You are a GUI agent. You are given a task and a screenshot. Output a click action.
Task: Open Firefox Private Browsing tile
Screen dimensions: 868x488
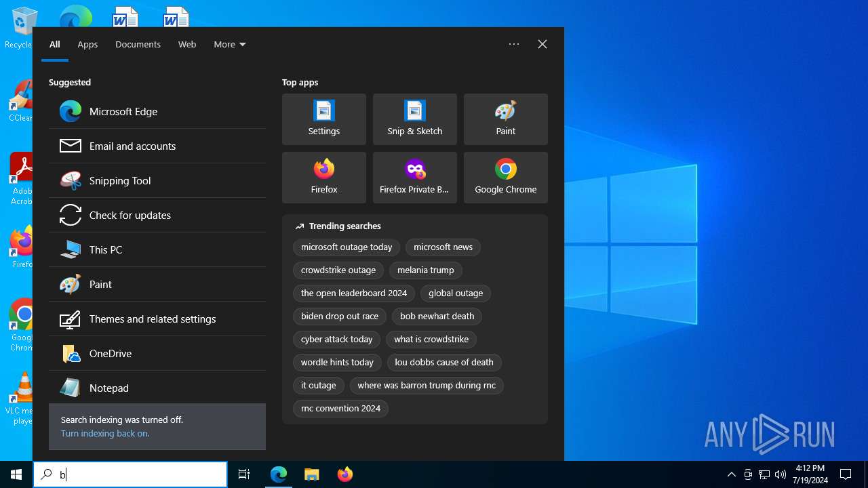tap(414, 178)
